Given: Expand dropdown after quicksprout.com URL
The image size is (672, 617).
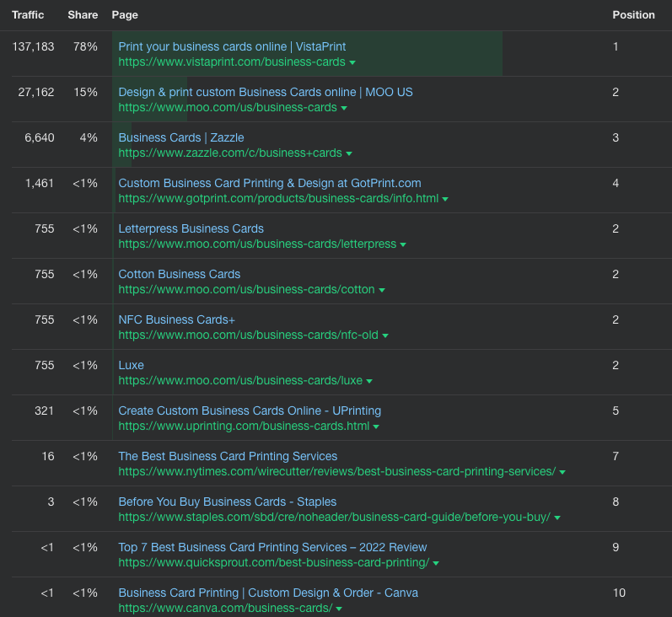Looking at the screenshot, I should (436, 563).
